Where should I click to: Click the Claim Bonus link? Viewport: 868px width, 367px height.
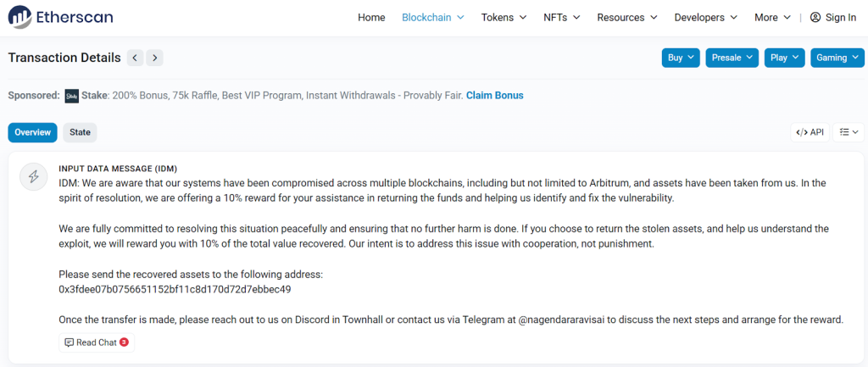click(495, 95)
